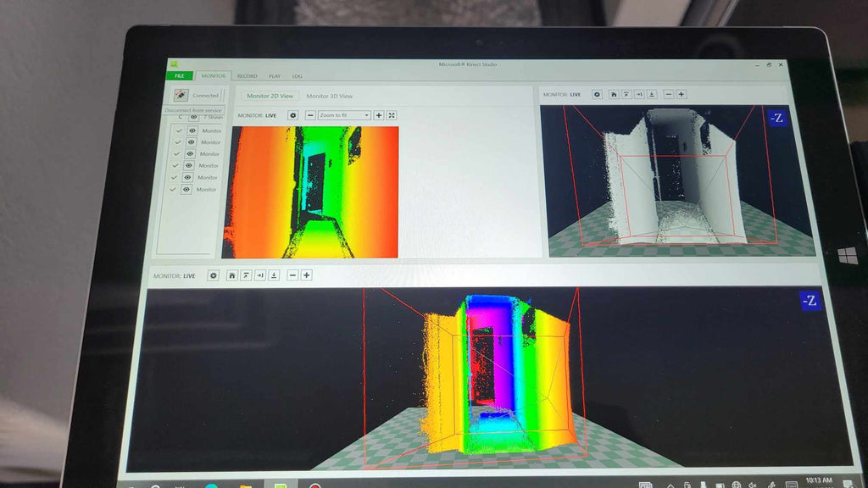
Task: Switch to the RECORD tab
Action: coord(247,76)
